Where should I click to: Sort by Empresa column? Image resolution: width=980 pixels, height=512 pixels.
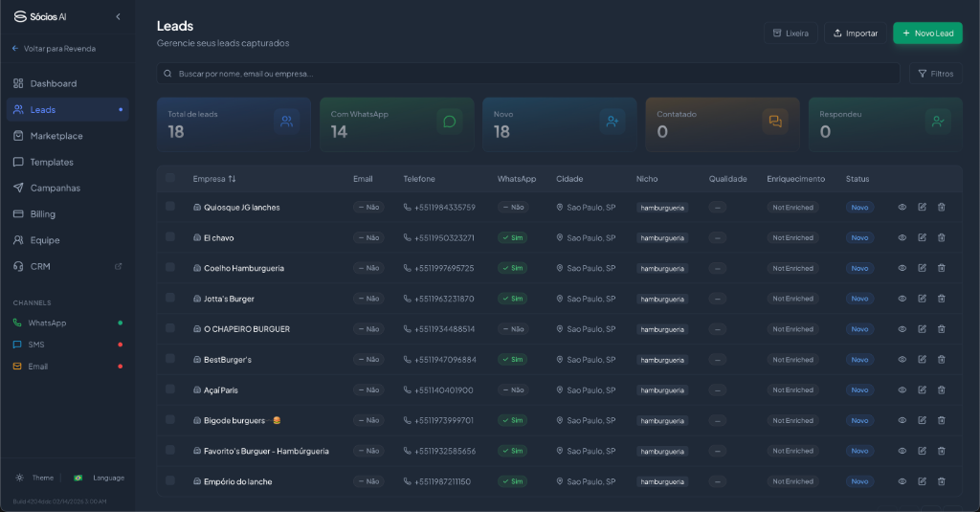coord(214,179)
